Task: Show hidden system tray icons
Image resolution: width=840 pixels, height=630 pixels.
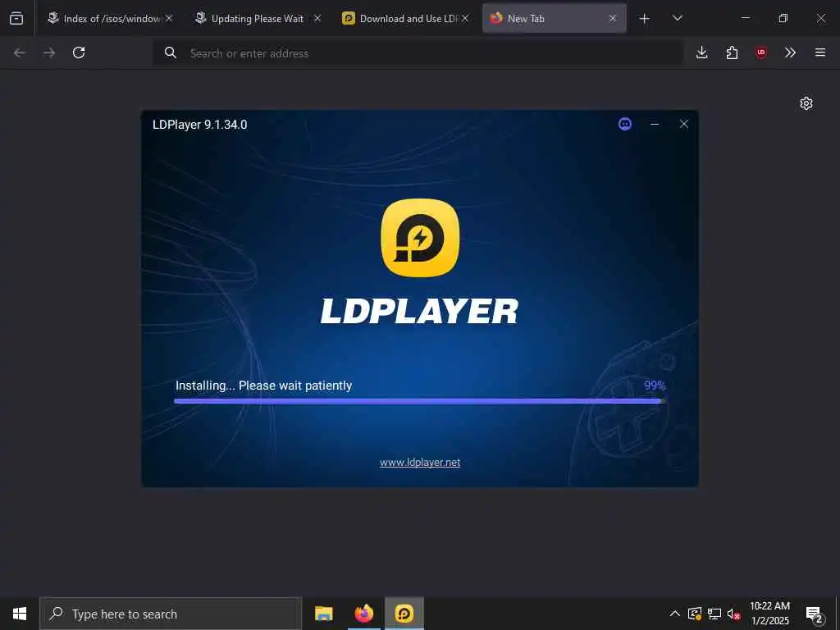Action: (x=675, y=614)
